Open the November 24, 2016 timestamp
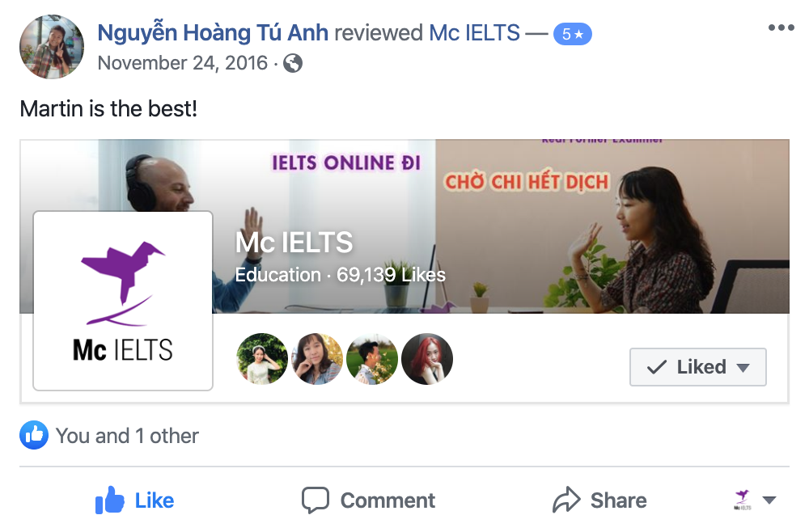Viewport: 809px width, 532px height. (183, 63)
